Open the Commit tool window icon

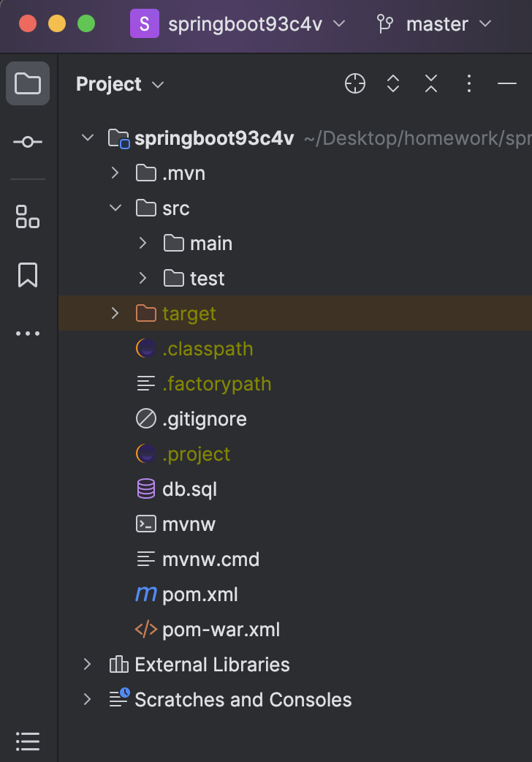[x=28, y=142]
